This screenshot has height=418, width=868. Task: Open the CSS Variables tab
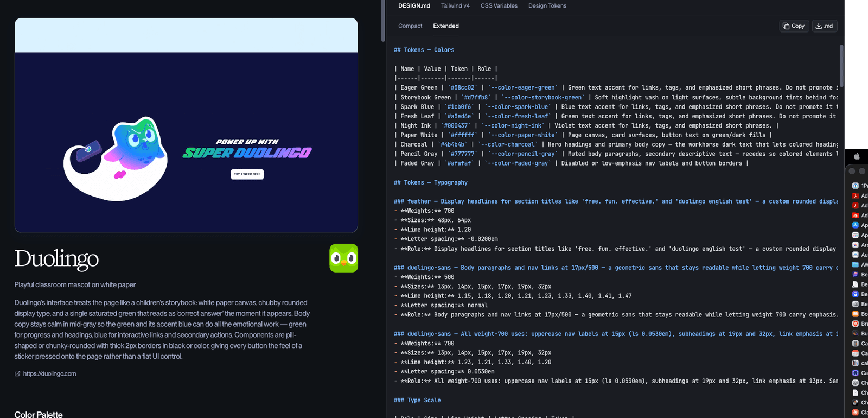pyautogui.click(x=499, y=5)
